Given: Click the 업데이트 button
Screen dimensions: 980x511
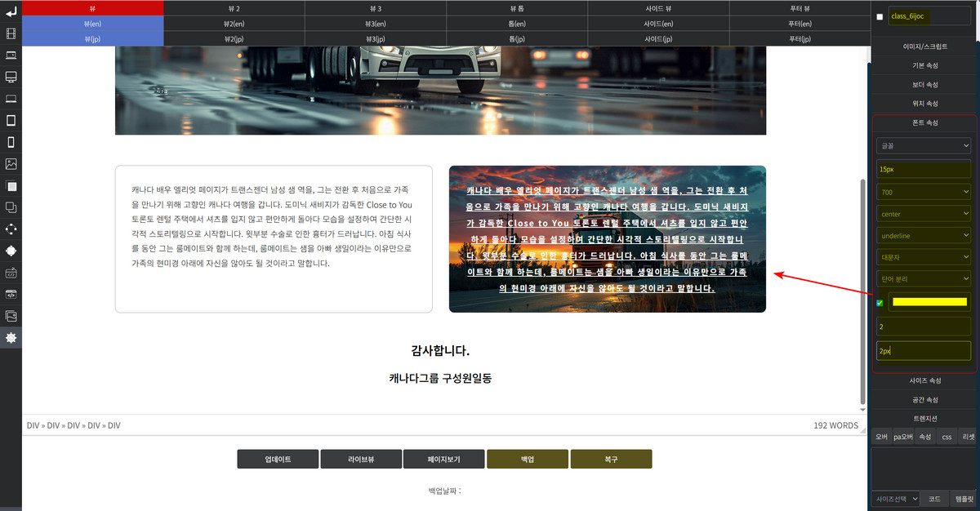Looking at the screenshot, I should [278, 459].
